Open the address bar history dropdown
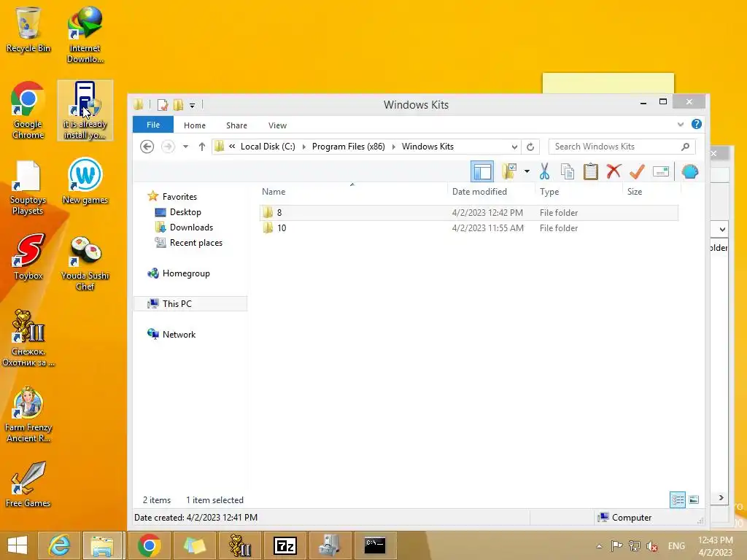This screenshot has height=560, width=747. coord(514,147)
